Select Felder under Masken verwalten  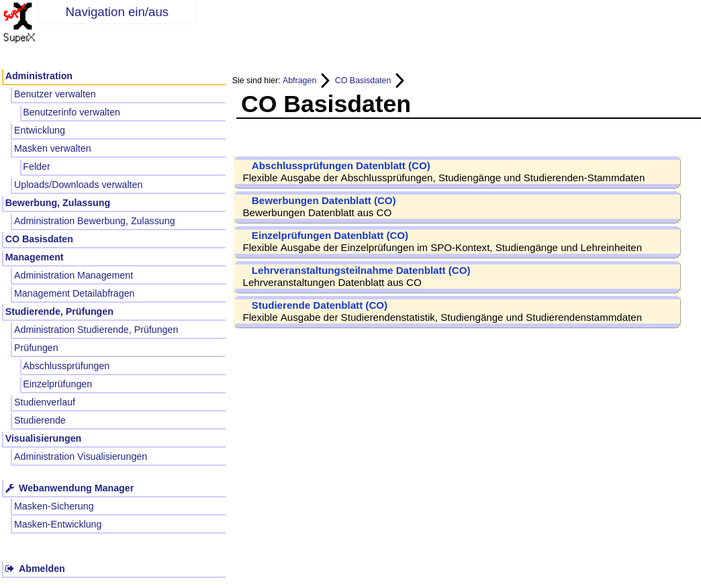coord(36,166)
